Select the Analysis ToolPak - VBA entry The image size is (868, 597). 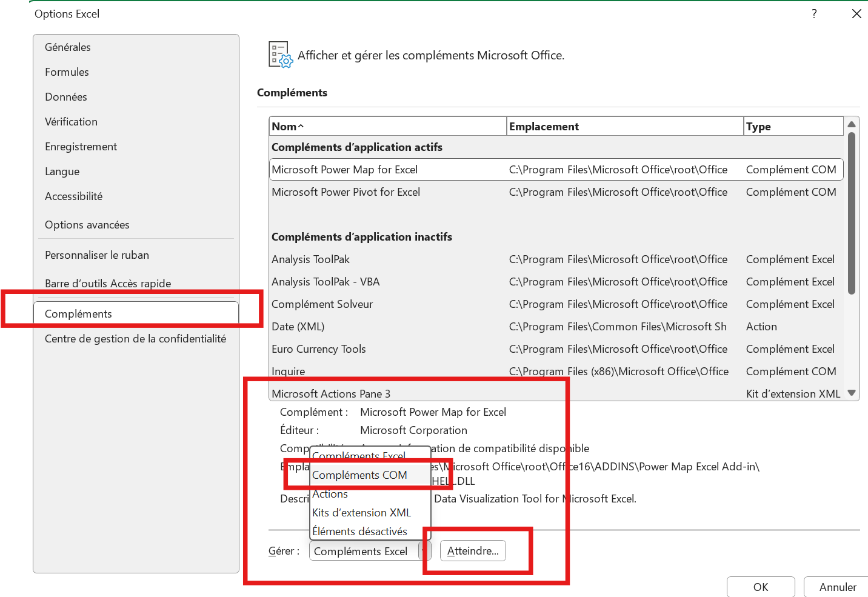pos(556,282)
